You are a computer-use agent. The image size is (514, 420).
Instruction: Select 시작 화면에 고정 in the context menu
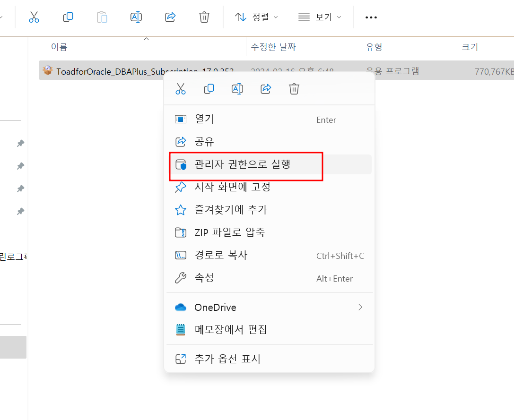point(269,187)
